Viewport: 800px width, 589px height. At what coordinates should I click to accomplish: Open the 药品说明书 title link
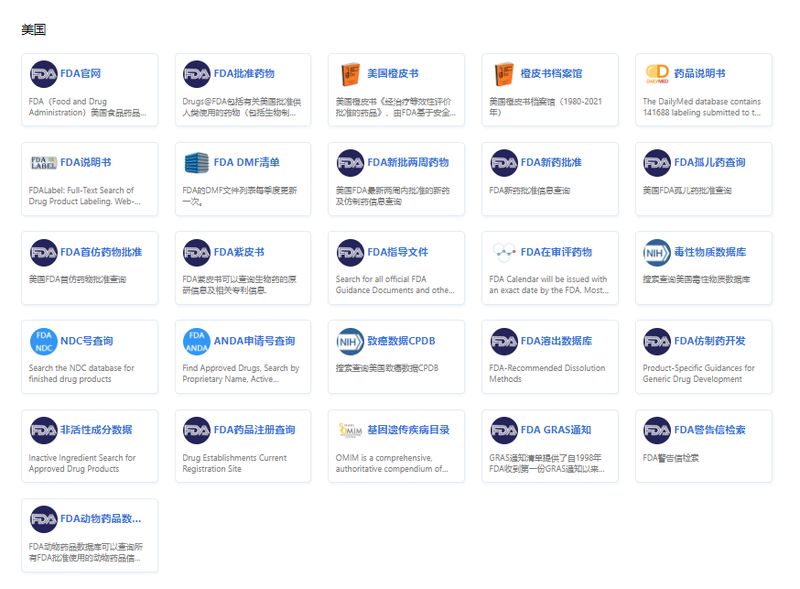(699, 73)
